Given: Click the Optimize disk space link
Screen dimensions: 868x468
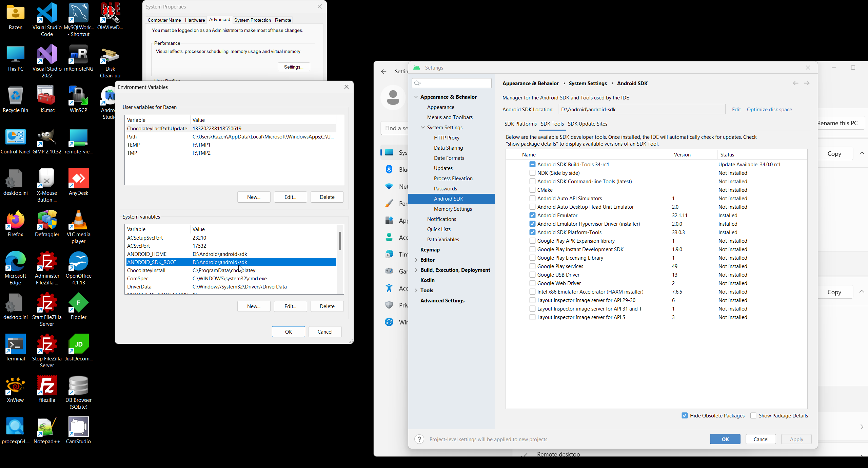Looking at the screenshot, I should tap(769, 109).
